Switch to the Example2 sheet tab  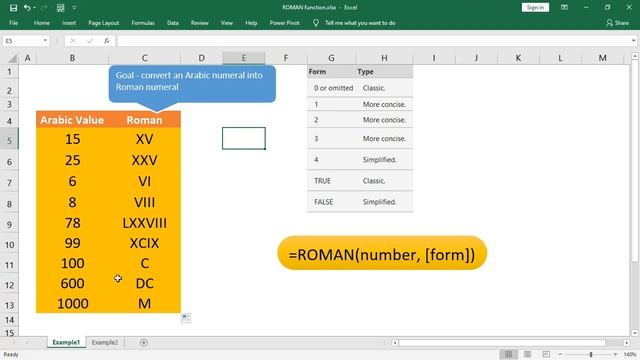[104, 342]
